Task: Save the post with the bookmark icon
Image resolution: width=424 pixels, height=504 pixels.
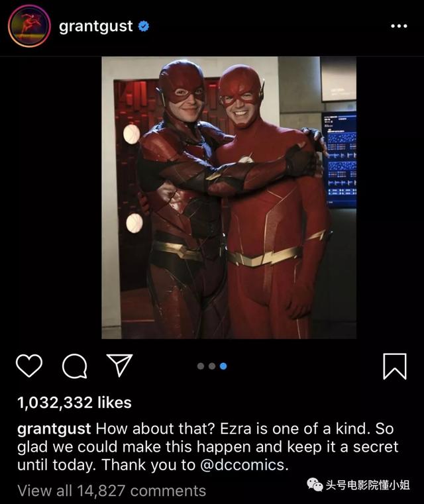Action: point(395,366)
